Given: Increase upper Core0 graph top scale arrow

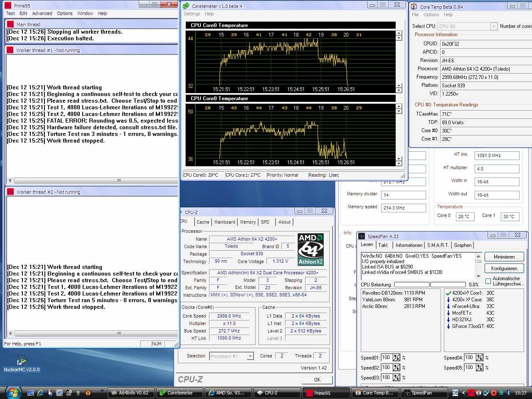Looking at the screenshot, I should tap(399, 33).
